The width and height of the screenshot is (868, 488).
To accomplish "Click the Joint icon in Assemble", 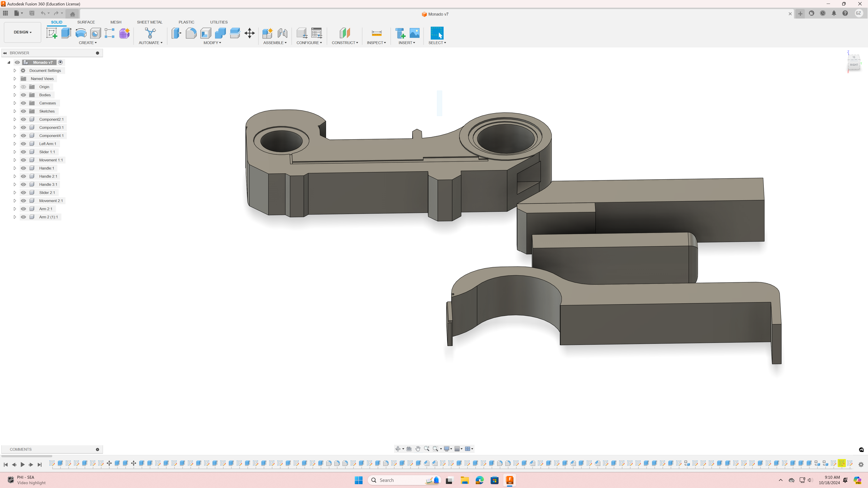I will 282,33.
